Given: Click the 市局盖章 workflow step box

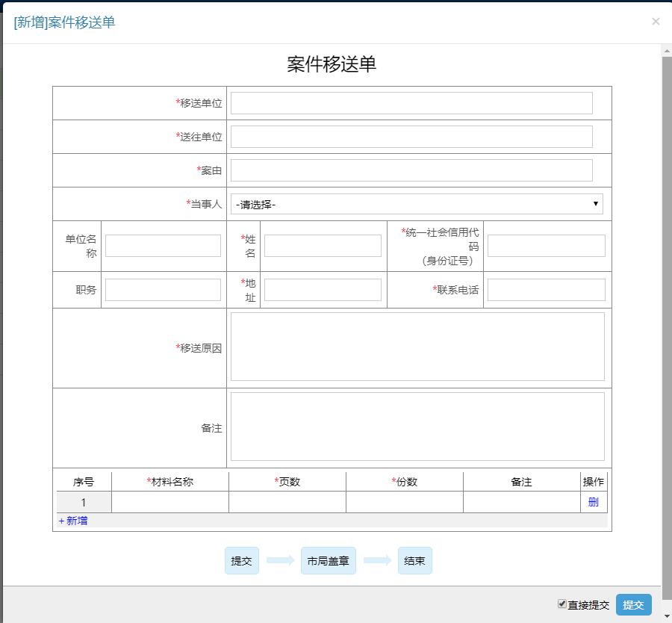Looking at the screenshot, I should [329, 561].
